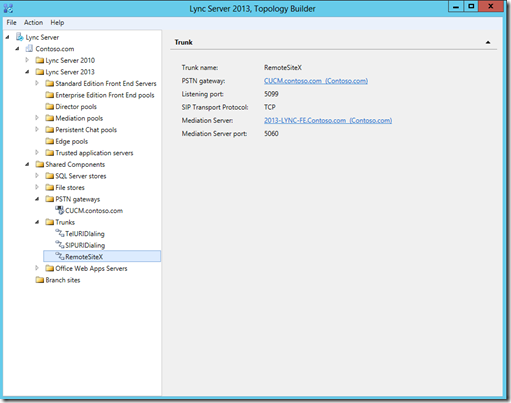Select the SIPURIDialing trunk label
Viewport: 511px width, 403px height.
pyautogui.click(x=85, y=245)
